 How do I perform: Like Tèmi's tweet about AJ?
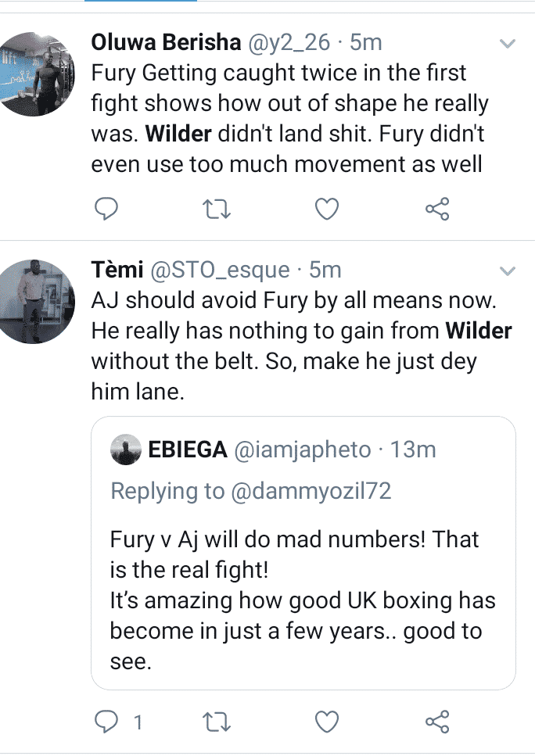click(x=325, y=722)
